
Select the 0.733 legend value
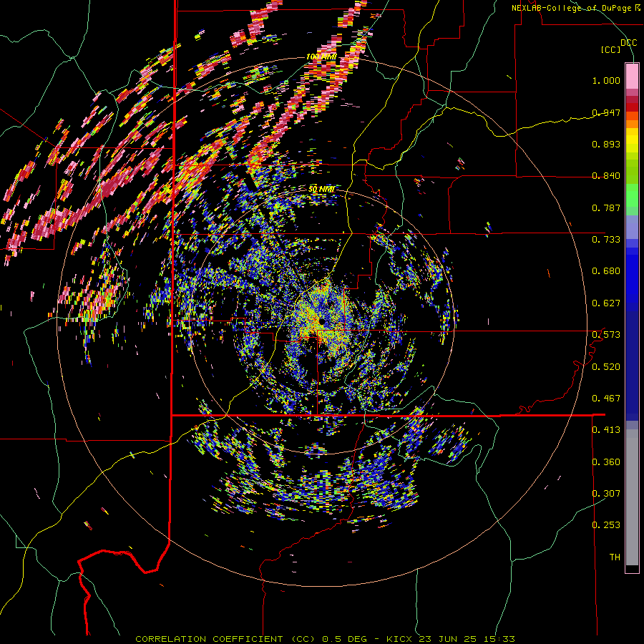point(606,240)
